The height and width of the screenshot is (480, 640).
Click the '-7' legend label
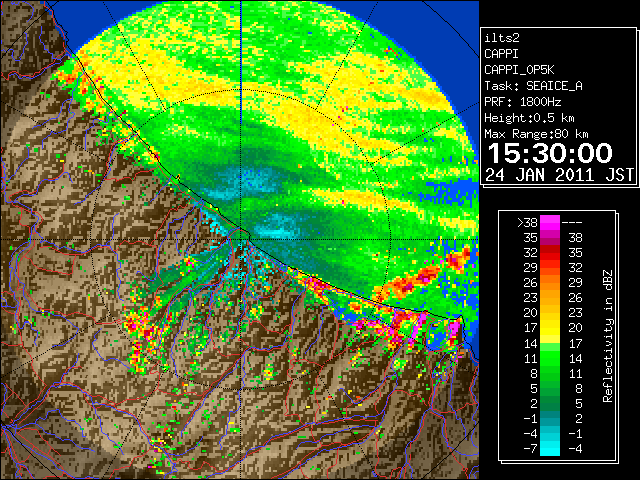[531, 448]
